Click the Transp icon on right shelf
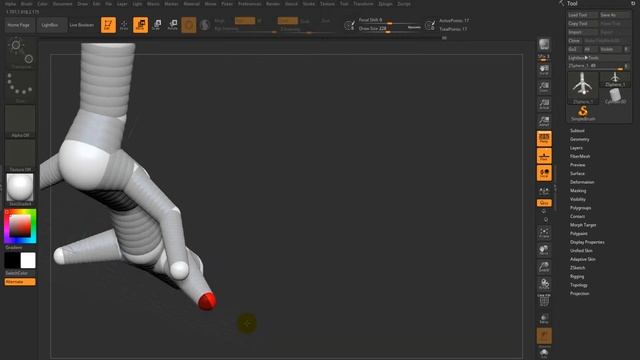640x360 pixels. 544,318
